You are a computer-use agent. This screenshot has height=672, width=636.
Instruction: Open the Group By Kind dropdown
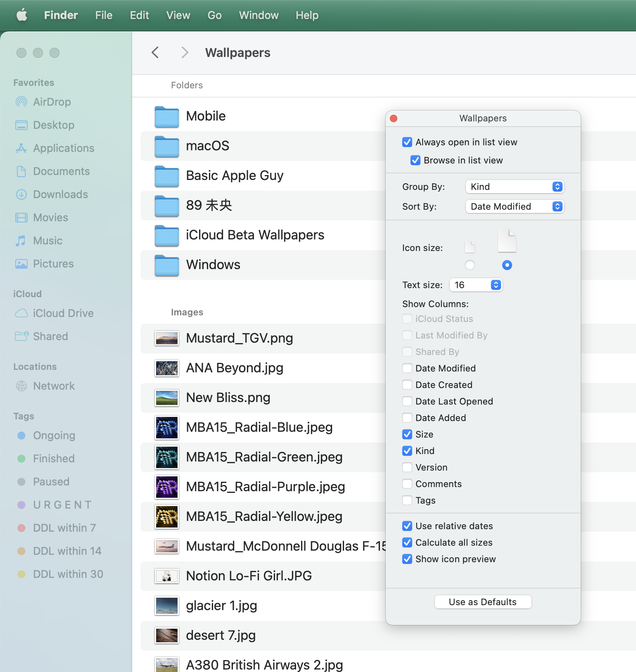[514, 187]
